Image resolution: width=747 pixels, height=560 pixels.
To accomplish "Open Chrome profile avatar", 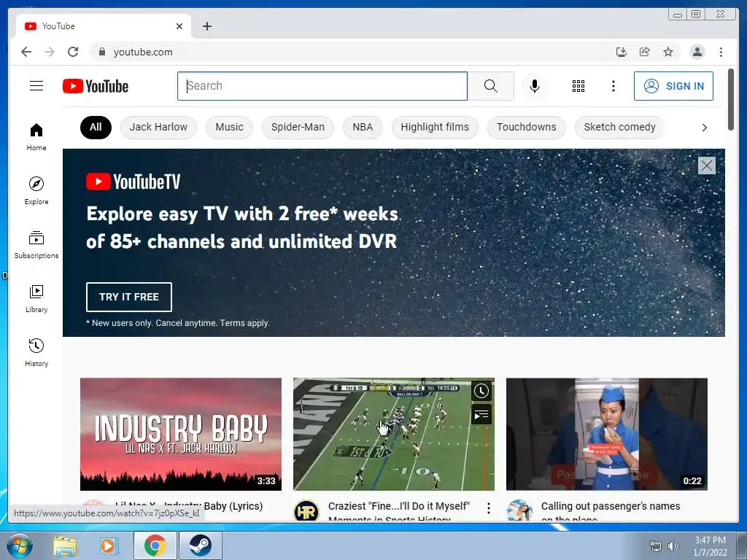I will (x=697, y=52).
